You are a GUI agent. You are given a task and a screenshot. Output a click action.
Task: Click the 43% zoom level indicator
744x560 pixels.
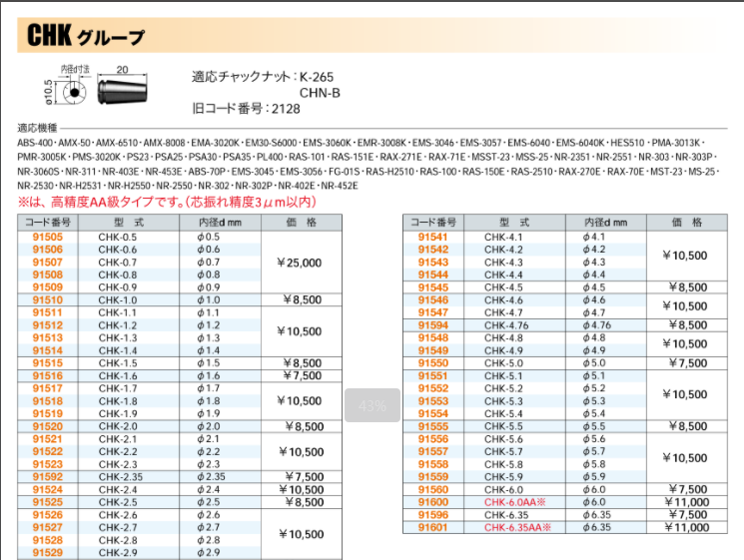point(372,405)
